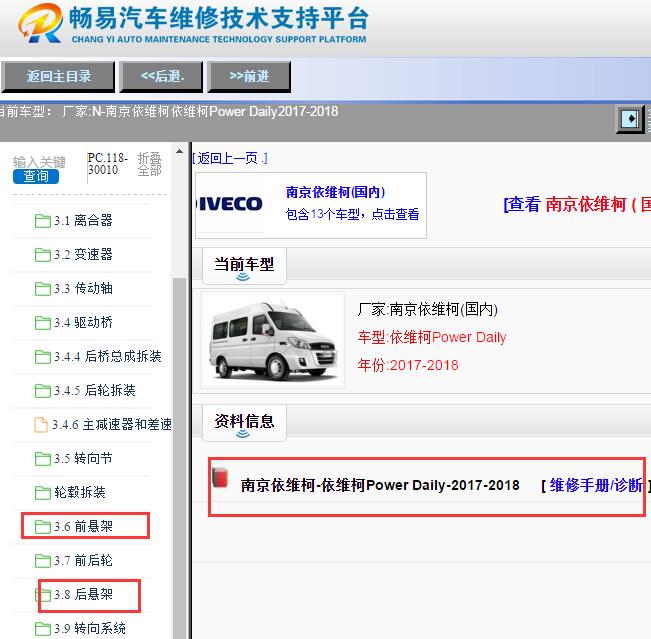
Task: Click the white Iveco van thumbnail
Action: click(272, 340)
